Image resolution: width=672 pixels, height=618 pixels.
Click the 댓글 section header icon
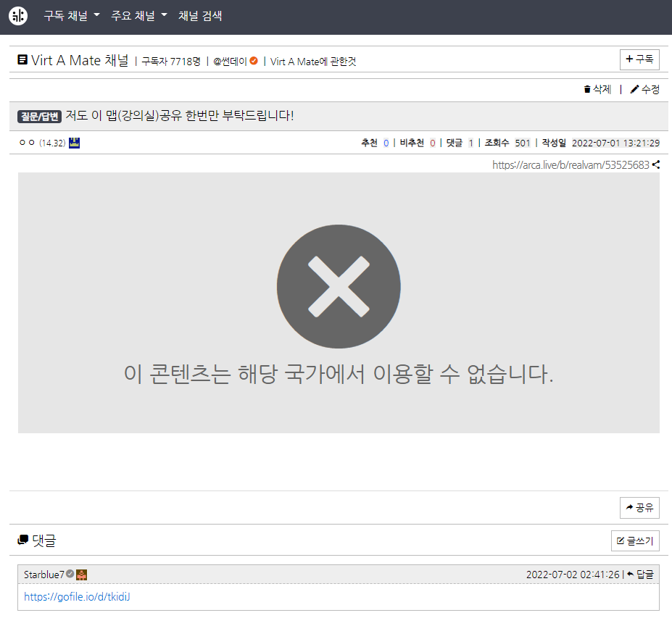[22, 540]
